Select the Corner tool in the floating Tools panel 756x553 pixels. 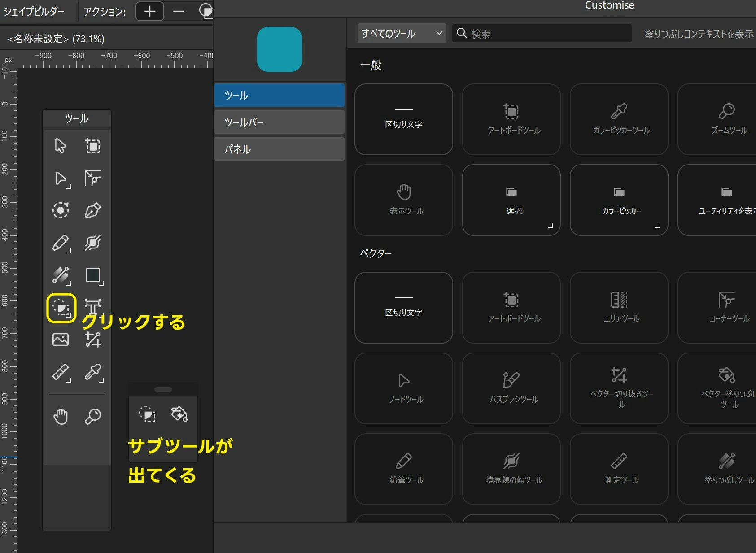[x=93, y=178]
